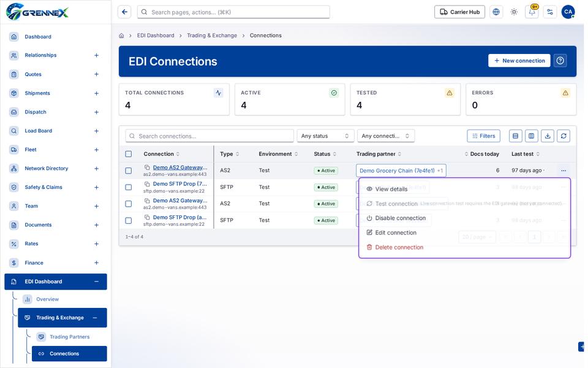The width and height of the screenshot is (588, 368).
Task: Open the Filters button
Action: click(x=483, y=136)
